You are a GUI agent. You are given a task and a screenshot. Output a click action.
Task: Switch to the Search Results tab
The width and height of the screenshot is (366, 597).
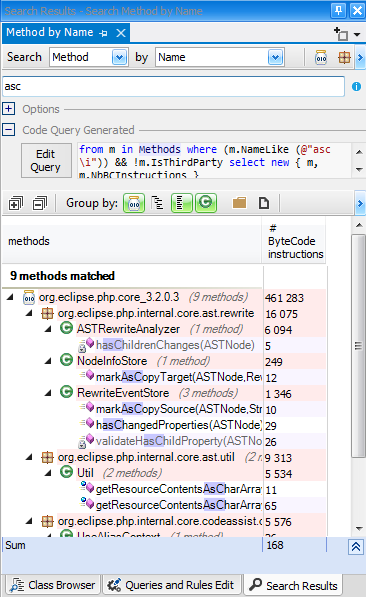point(294,585)
